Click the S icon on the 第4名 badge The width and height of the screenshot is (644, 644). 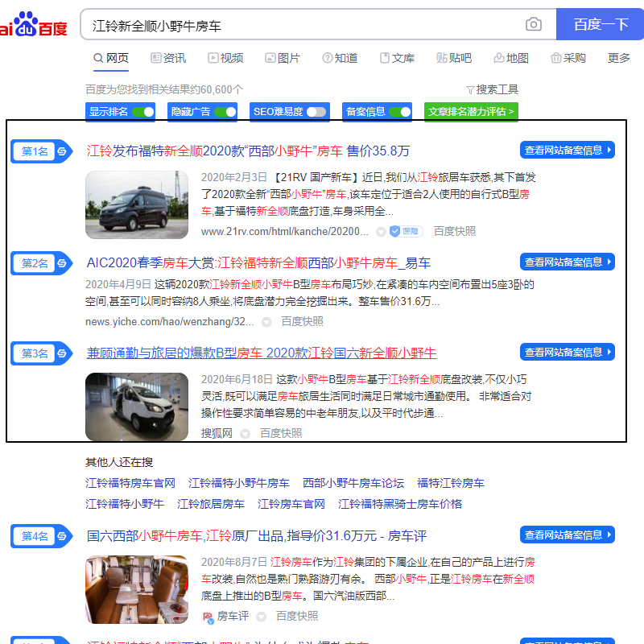[62, 536]
